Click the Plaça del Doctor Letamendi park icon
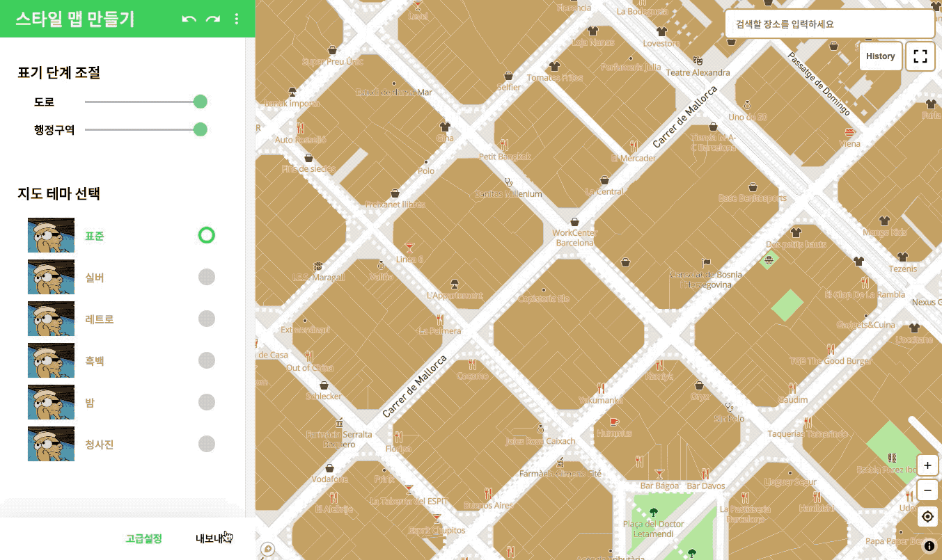Screen dimensions: 942x560 (652, 513)
